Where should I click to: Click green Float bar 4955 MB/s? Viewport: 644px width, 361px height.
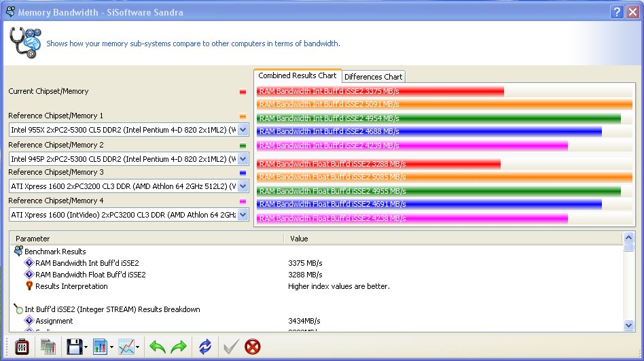click(439, 191)
